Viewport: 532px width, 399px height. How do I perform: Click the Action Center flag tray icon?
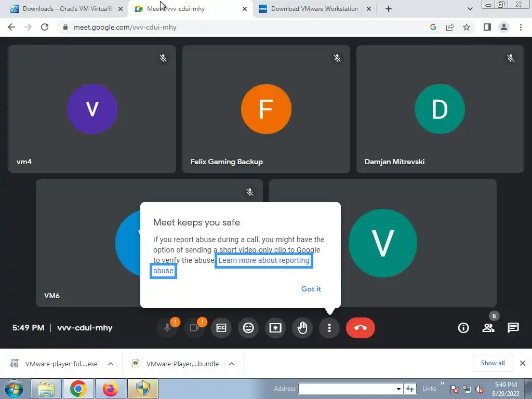tap(454, 389)
